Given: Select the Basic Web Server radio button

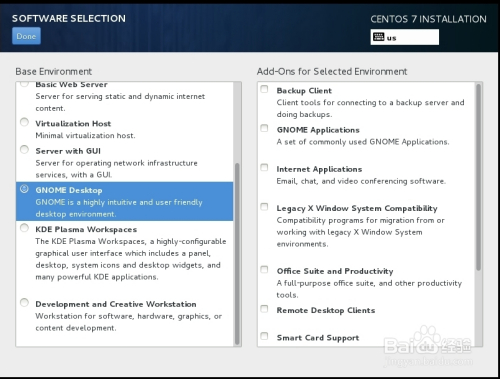Looking at the screenshot, I should pos(24,84).
